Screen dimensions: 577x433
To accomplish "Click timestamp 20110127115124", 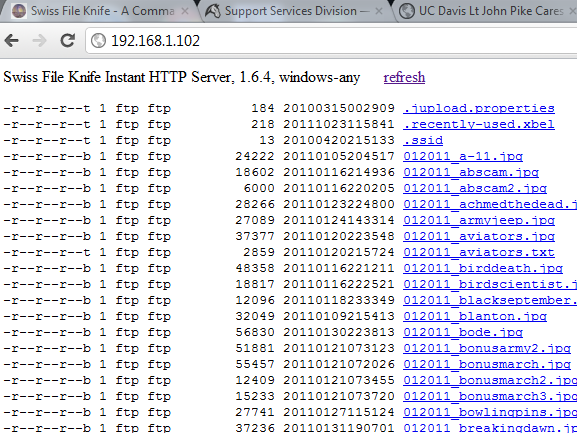I will [x=339, y=412].
